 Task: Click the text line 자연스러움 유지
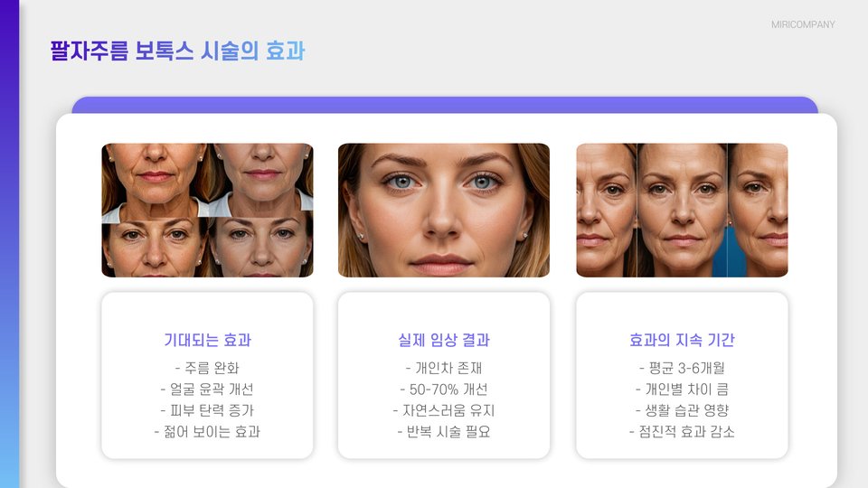443,410
